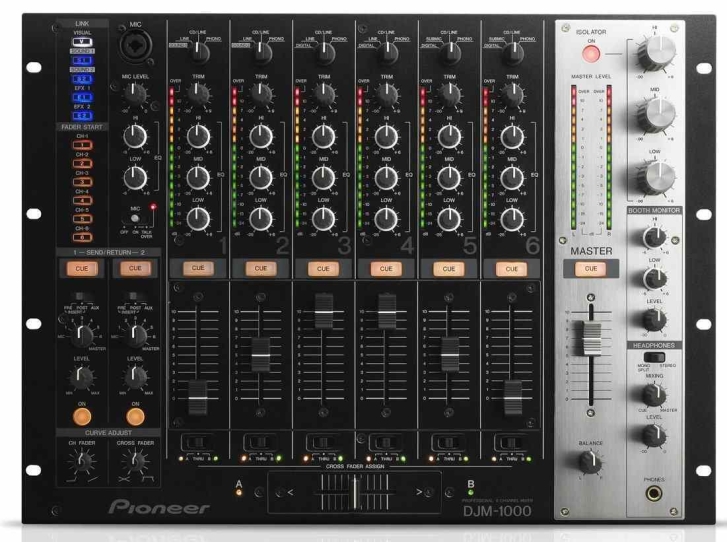Click channel 1 crossfader assign switch
The image size is (727, 542).
coord(197,443)
